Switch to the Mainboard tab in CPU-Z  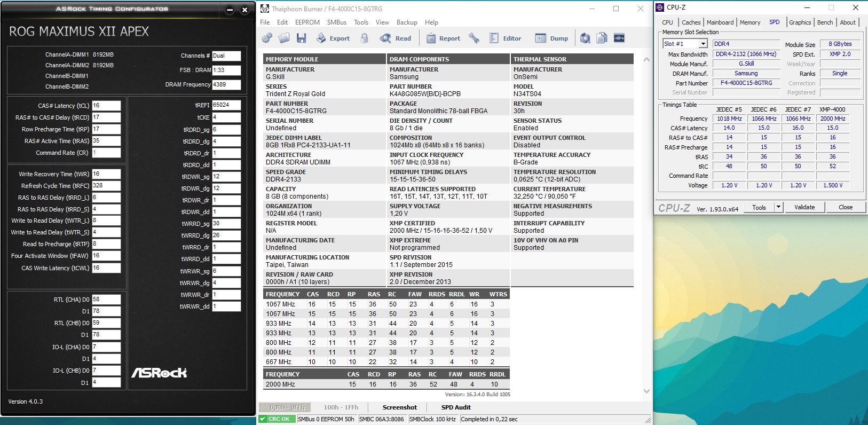pos(720,22)
